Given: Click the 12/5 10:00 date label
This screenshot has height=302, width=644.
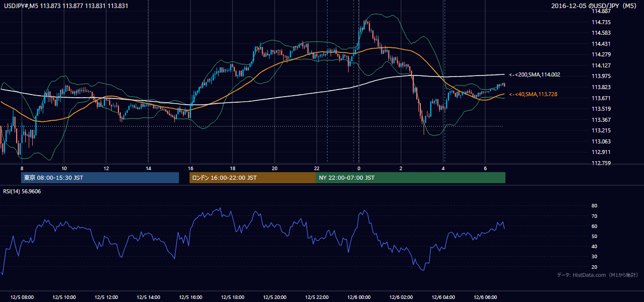Looking at the screenshot, I should (x=64, y=297).
